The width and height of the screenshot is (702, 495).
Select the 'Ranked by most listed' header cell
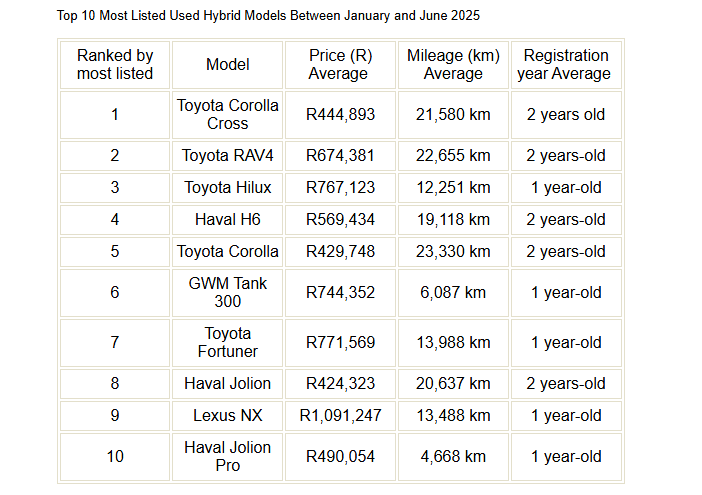[115, 65]
